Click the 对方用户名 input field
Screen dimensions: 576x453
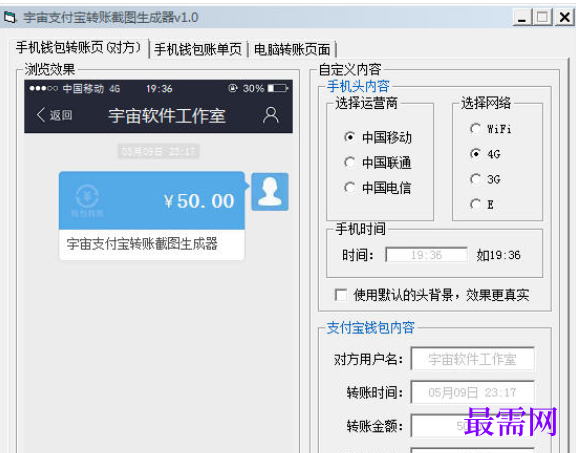tap(472, 359)
